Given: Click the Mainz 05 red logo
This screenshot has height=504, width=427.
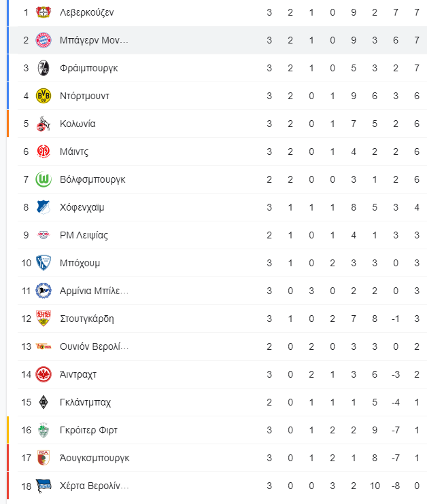Looking at the screenshot, I should [44, 151].
